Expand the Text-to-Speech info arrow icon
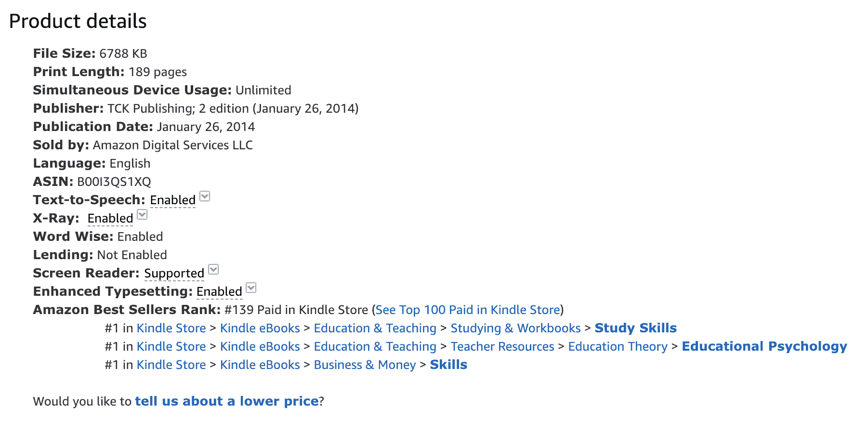Viewport: 868px width, 421px height. click(x=205, y=196)
